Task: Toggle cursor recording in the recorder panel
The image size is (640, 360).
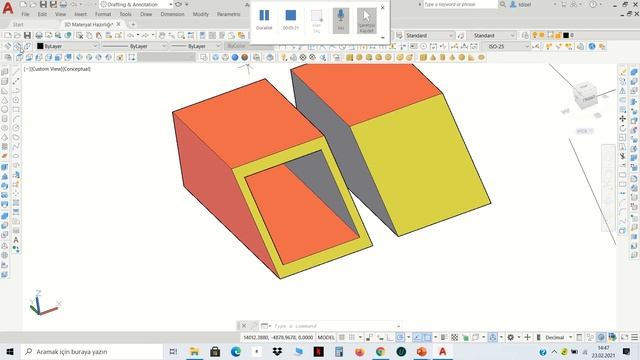Action: pos(367,20)
